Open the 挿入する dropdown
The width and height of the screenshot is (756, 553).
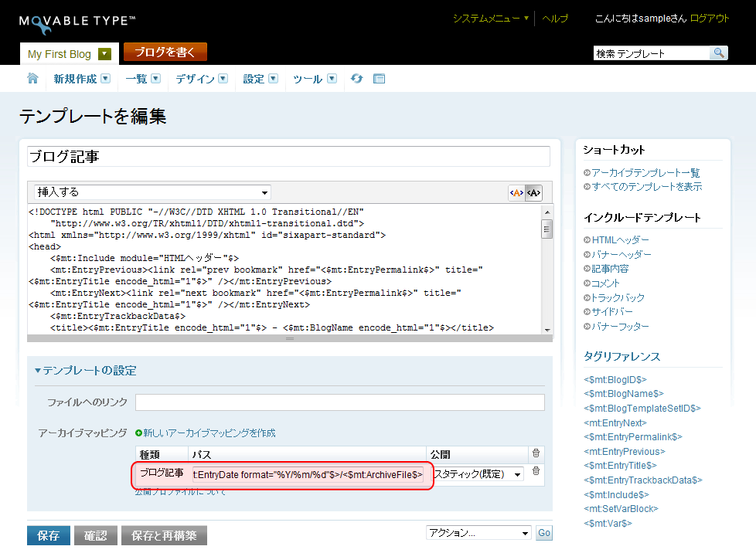pyautogui.click(x=152, y=192)
